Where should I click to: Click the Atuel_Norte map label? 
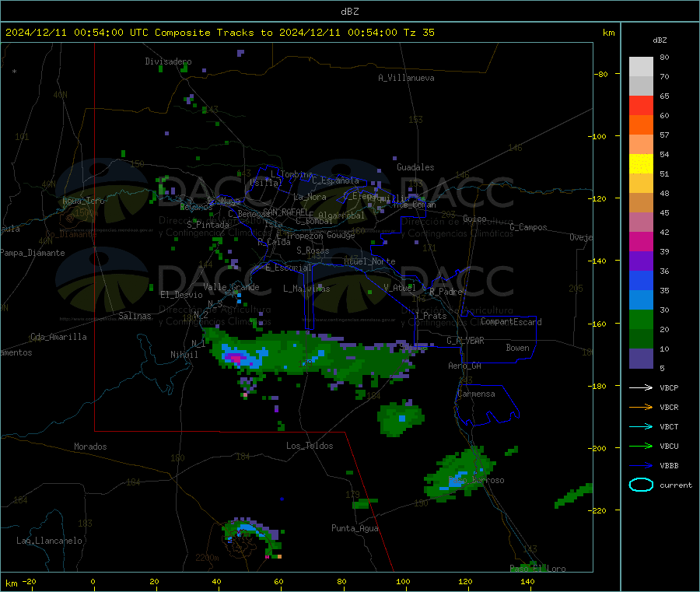[x=369, y=261]
